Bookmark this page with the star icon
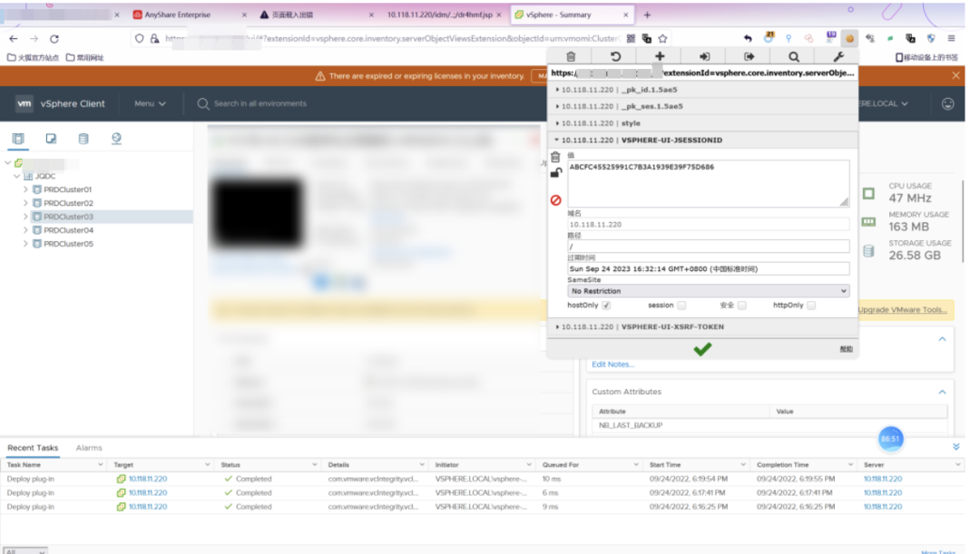Image resolution: width=980 pixels, height=554 pixels. point(662,38)
